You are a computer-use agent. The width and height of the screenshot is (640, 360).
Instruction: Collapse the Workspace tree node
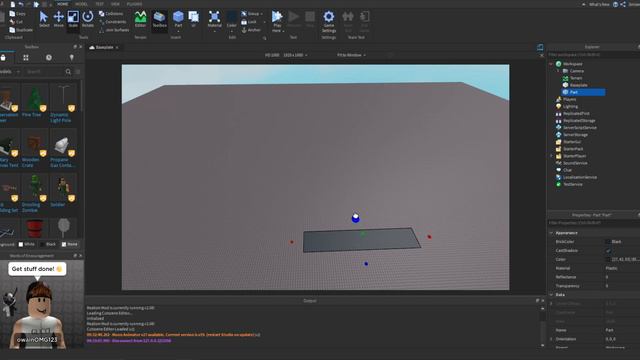[x=551, y=64]
